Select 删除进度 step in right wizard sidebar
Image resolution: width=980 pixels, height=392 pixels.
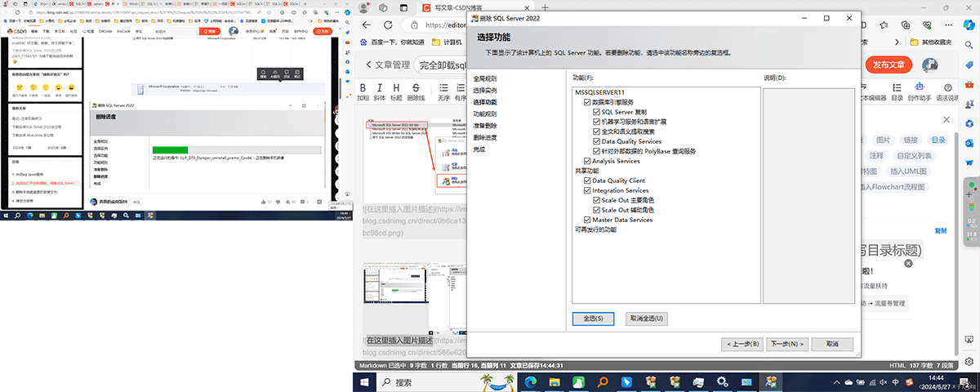pyautogui.click(x=485, y=138)
